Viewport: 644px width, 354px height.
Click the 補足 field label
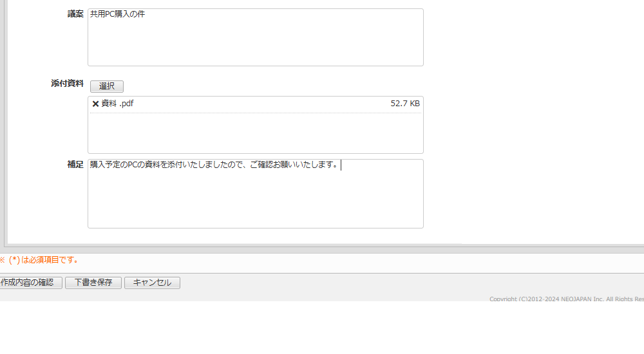(75, 165)
